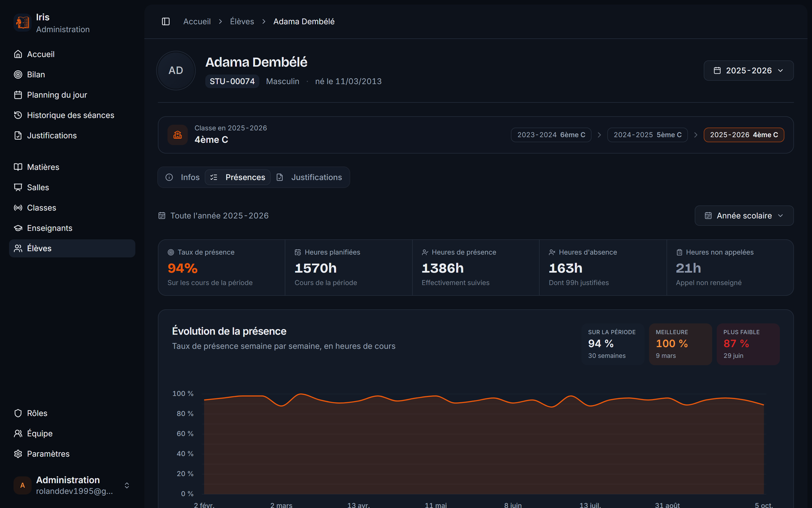Click the AD avatar circle
The height and width of the screenshot is (508, 812).
point(176,70)
